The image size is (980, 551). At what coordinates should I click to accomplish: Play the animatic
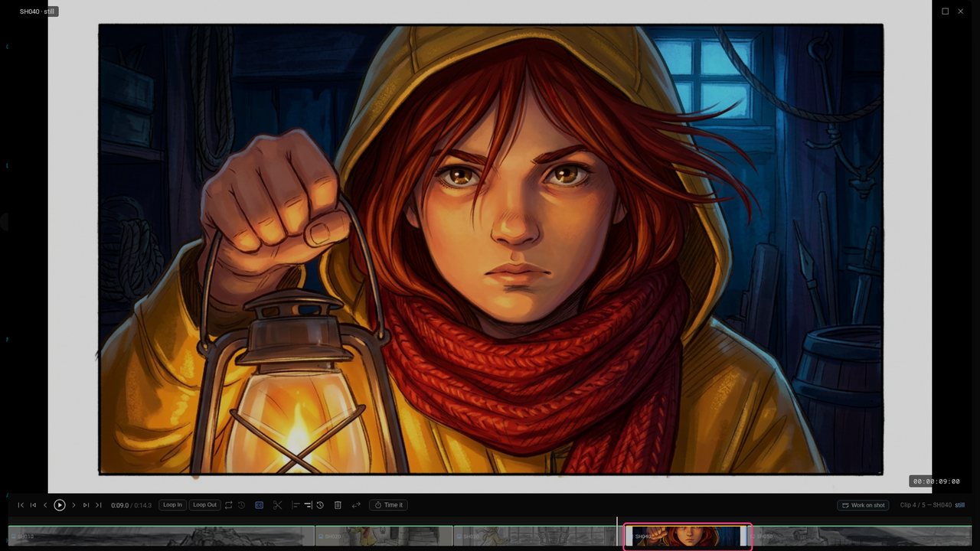pyautogui.click(x=60, y=505)
